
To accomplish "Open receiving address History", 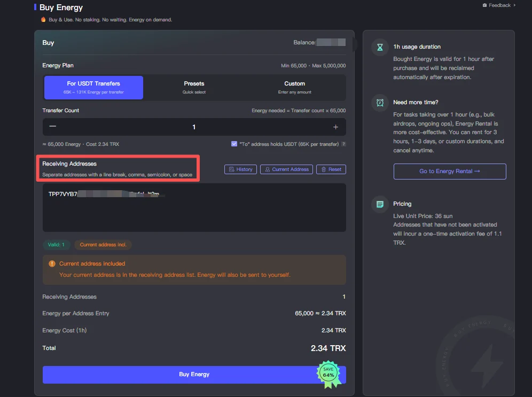I will [240, 169].
